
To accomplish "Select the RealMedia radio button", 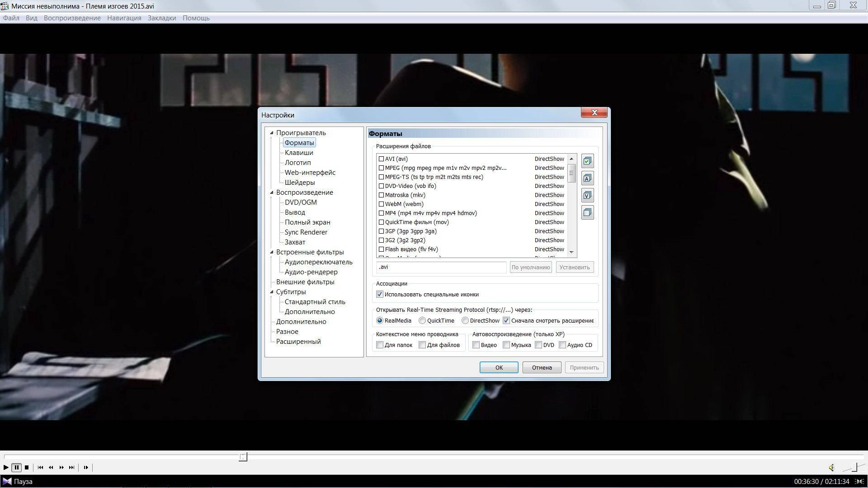I will click(x=380, y=321).
